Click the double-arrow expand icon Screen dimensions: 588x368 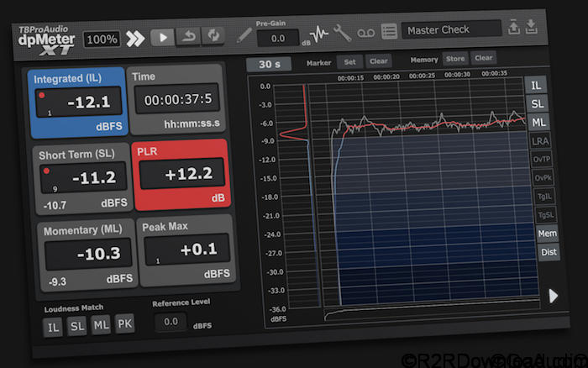click(135, 39)
